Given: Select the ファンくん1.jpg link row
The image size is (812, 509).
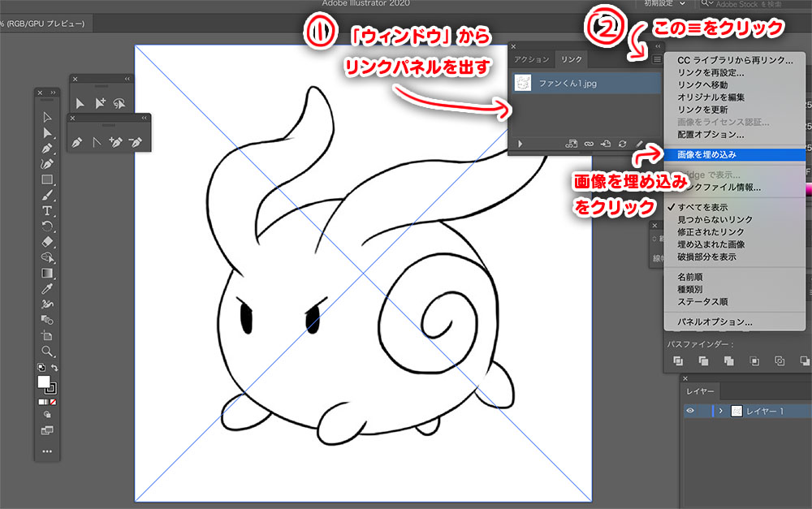Looking at the screenshot, I should 586,83.
